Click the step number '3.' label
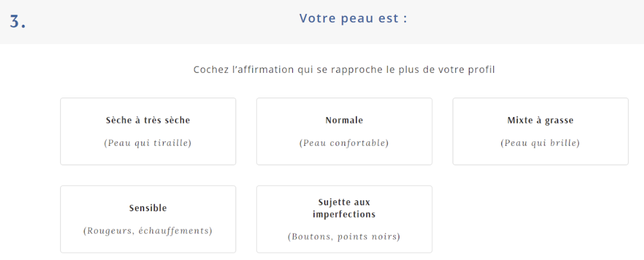This screenshot has height=260, width=644. pos(18,22)
